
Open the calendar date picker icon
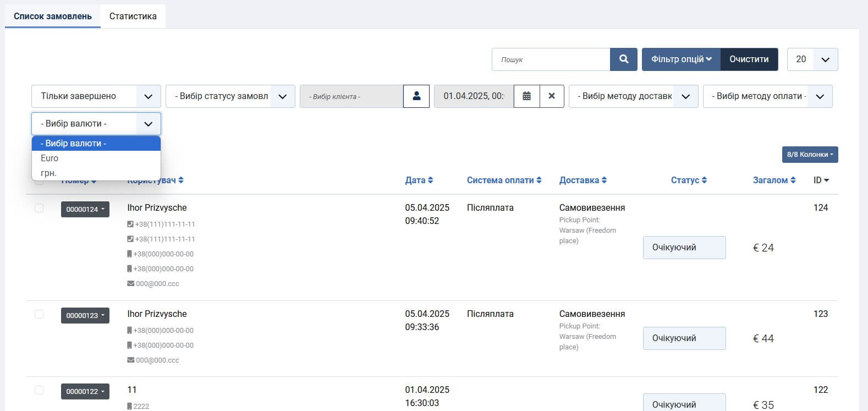(x=526, y=96)
